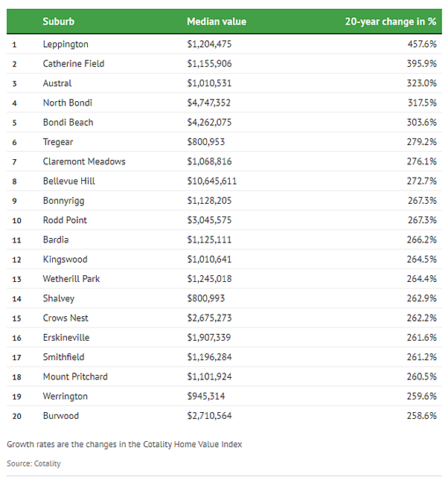Select the Claremont Meadows suburb cell
The image size is (448, 485).
tap(84, 161)
